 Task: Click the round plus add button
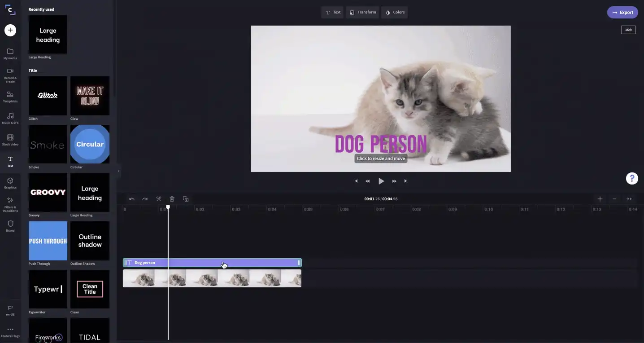click(x=10, y=30)
